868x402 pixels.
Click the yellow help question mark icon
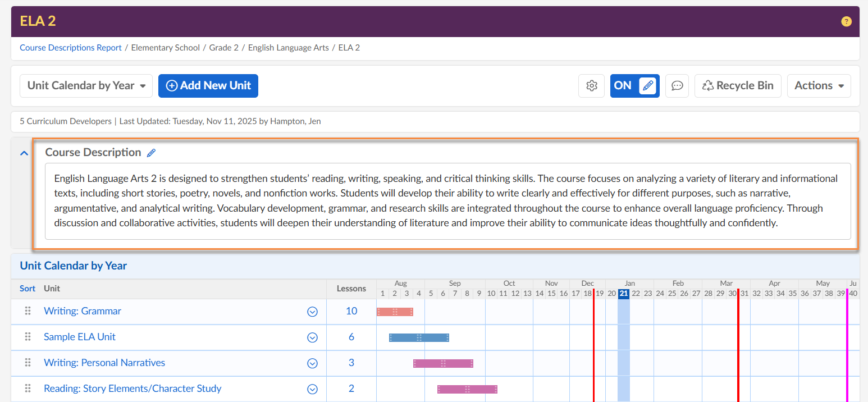pos(846,22)
